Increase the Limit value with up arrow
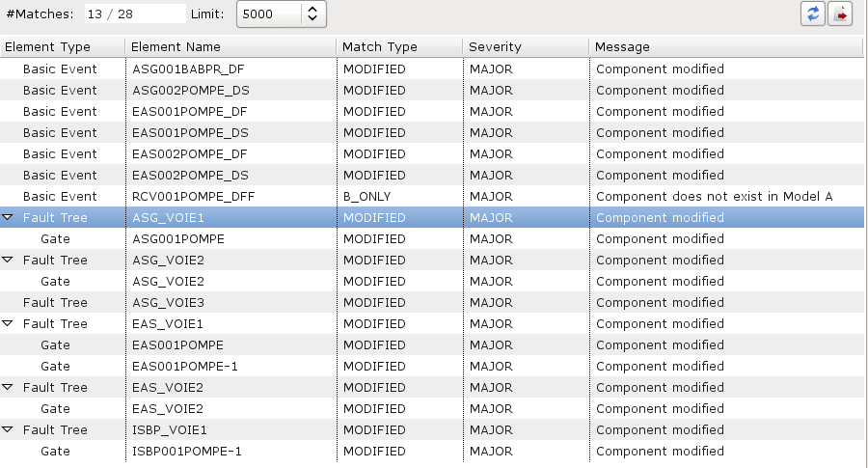The image size is (868, 468). point(312,10)
